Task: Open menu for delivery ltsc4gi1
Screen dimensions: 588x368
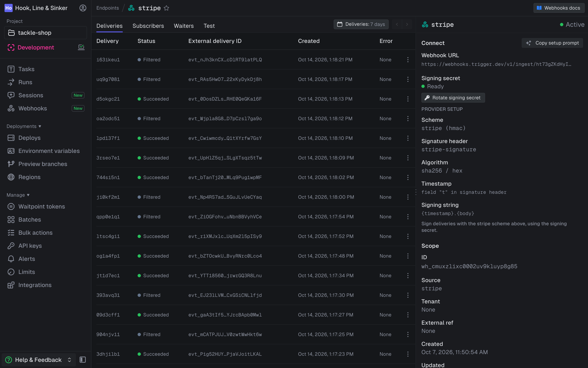Action: [x=408, y=236]
